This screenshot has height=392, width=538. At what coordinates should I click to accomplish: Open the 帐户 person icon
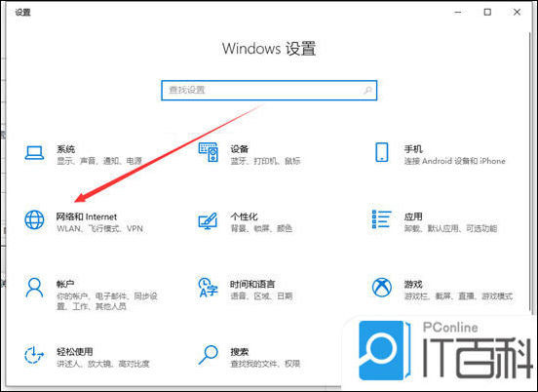coord(34,288)
